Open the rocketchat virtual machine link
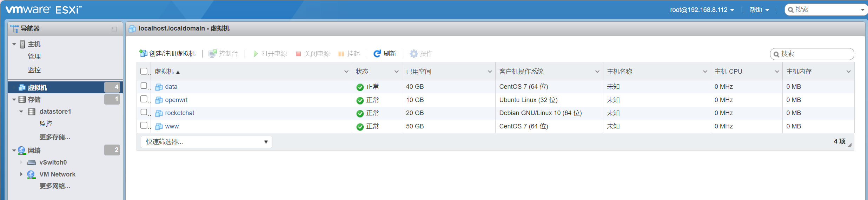Viewport: 868px width, 200px height. click(x=180, y=113)
